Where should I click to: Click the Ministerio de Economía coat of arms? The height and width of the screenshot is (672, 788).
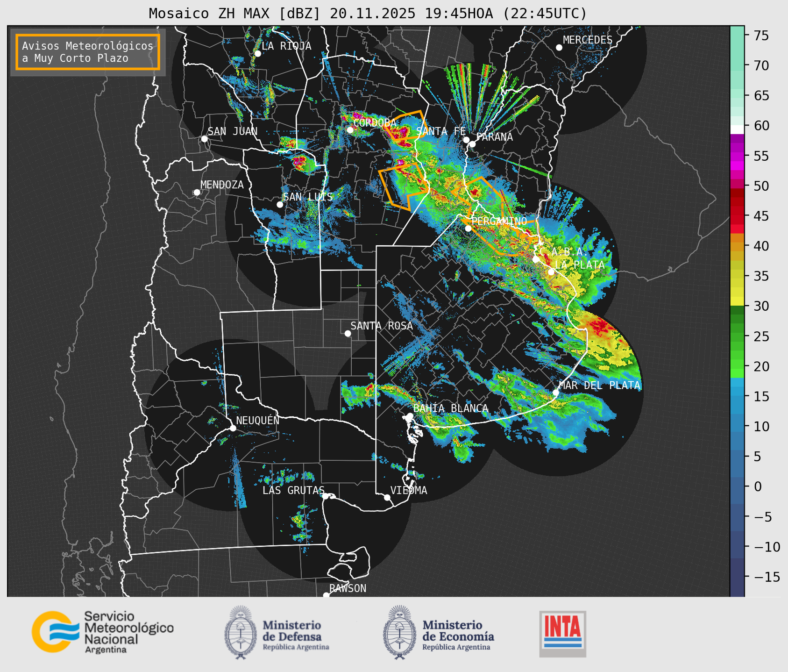[x=399, y=632]
